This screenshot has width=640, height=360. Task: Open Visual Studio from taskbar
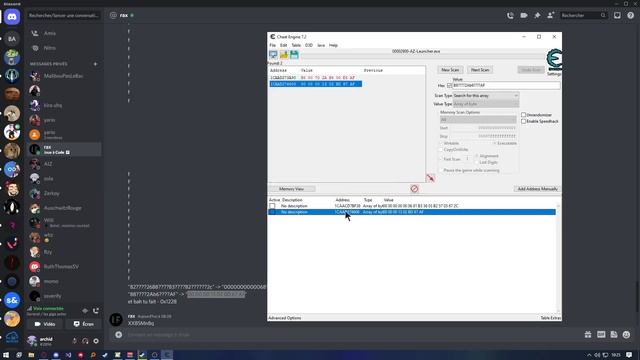pos(68,355)
